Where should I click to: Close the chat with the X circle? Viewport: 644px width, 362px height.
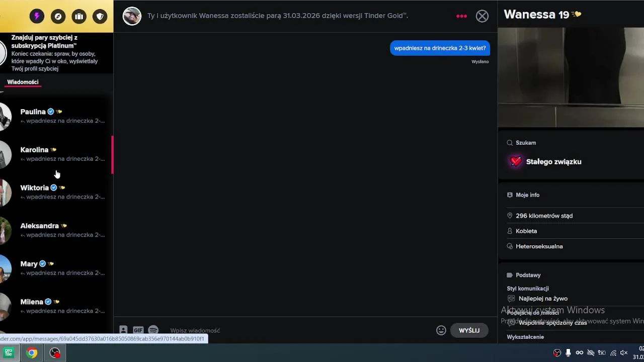(482, 16)
